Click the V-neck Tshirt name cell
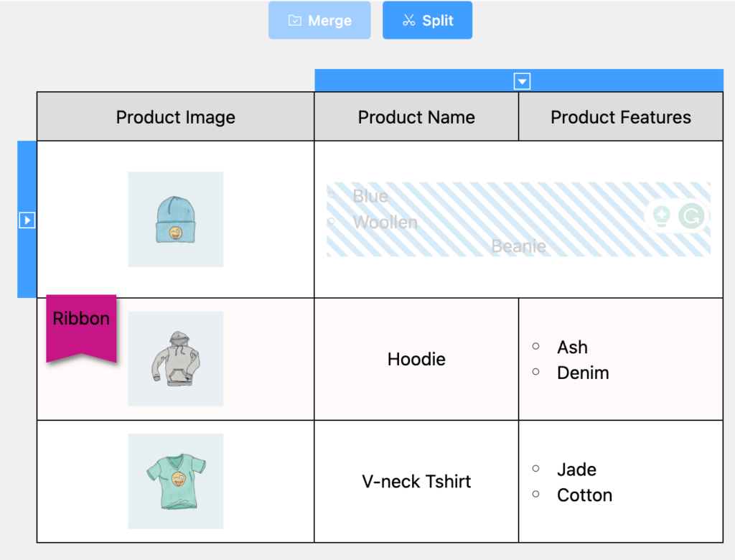Viewport: 735px width, 560px height. click(416, 482)
